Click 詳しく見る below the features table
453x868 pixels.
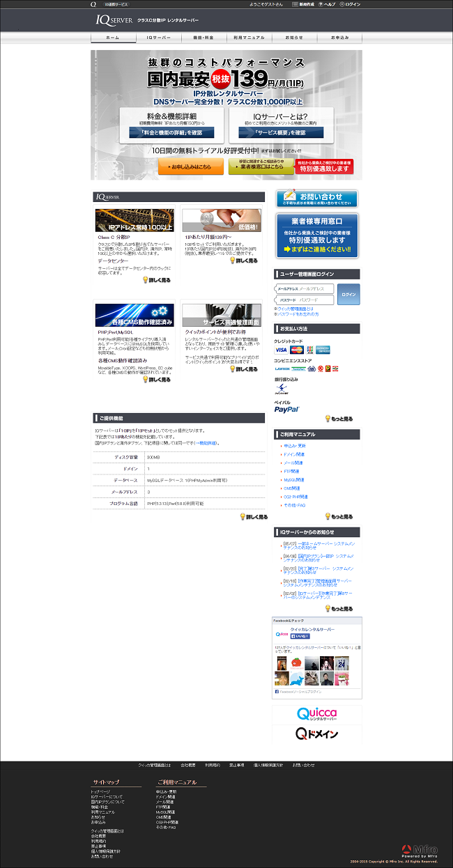point(254,517)
